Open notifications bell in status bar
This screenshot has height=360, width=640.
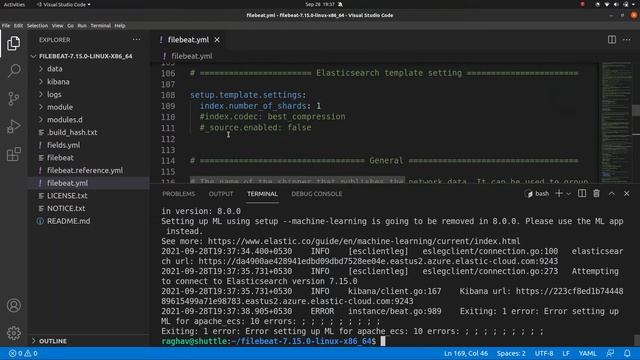[x=627, y=353]
